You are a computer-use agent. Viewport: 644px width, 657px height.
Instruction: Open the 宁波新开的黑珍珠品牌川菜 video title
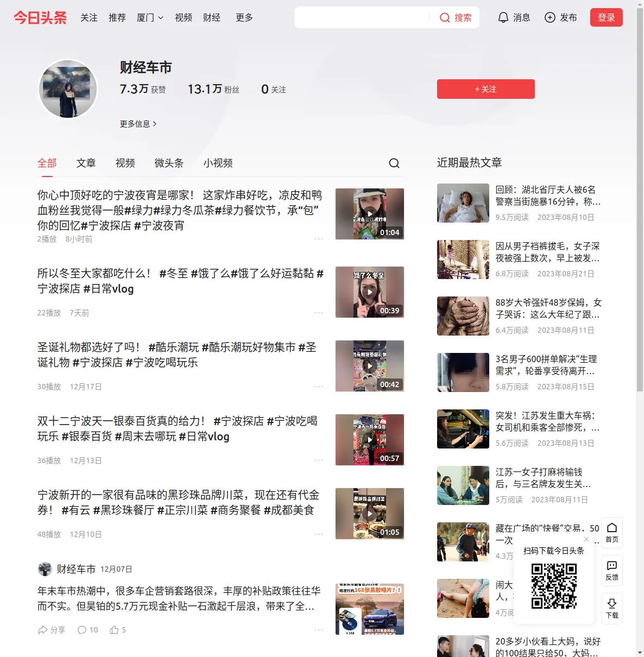coord(179,502)
